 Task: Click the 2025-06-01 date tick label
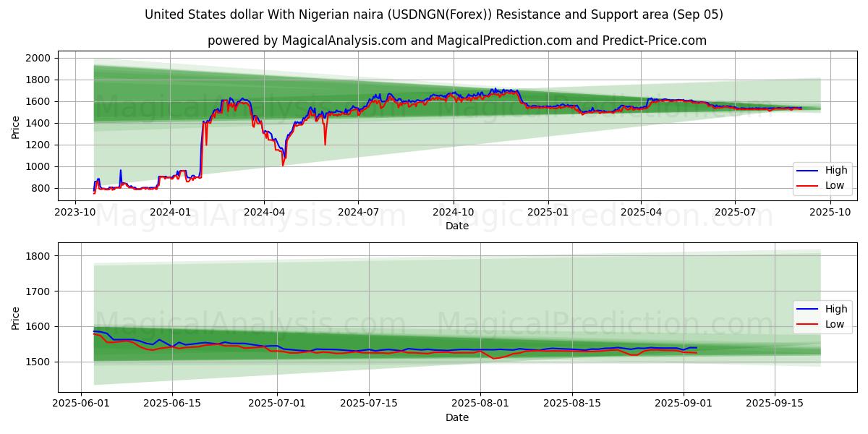(x=81, y=403)
